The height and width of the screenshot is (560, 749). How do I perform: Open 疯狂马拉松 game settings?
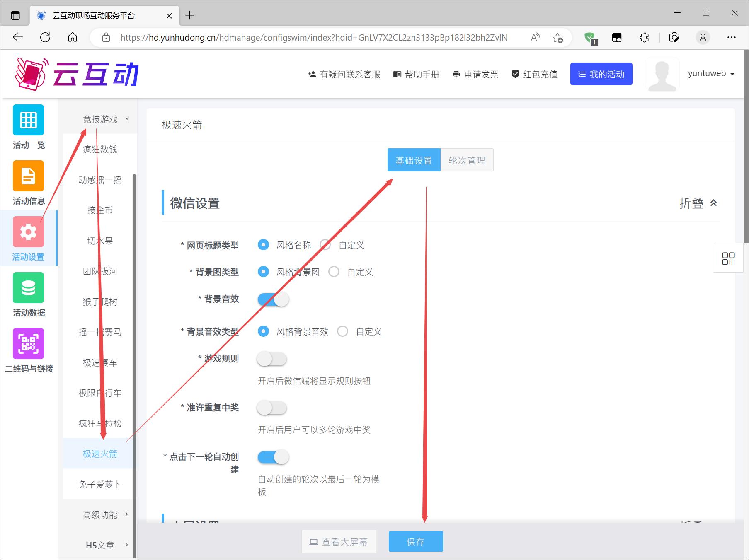pyautogui.click(x=100, y=423)
